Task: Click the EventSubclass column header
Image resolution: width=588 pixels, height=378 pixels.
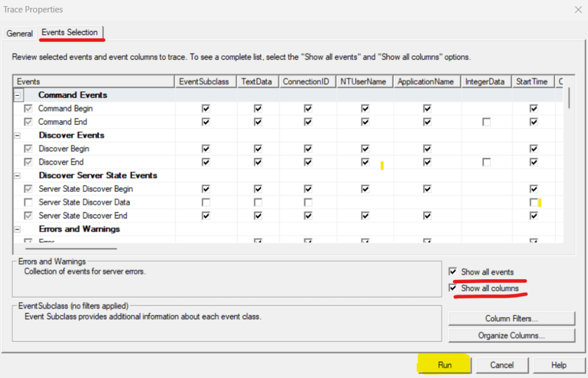Action: pos(206,82)
